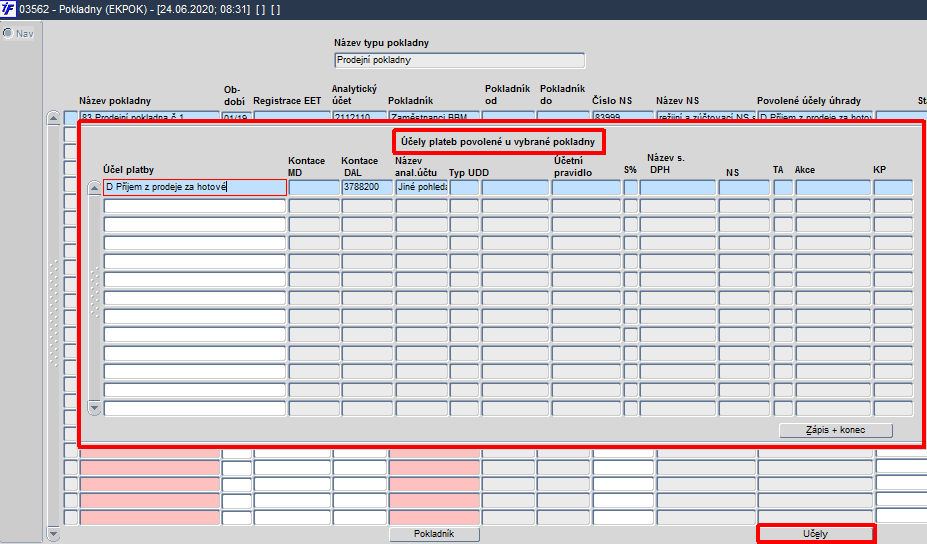Click the KP field in first purpose row
Image resolution: width=927 pixels, height=544 pixels.
pyautogui.click(x=893, y=187)
